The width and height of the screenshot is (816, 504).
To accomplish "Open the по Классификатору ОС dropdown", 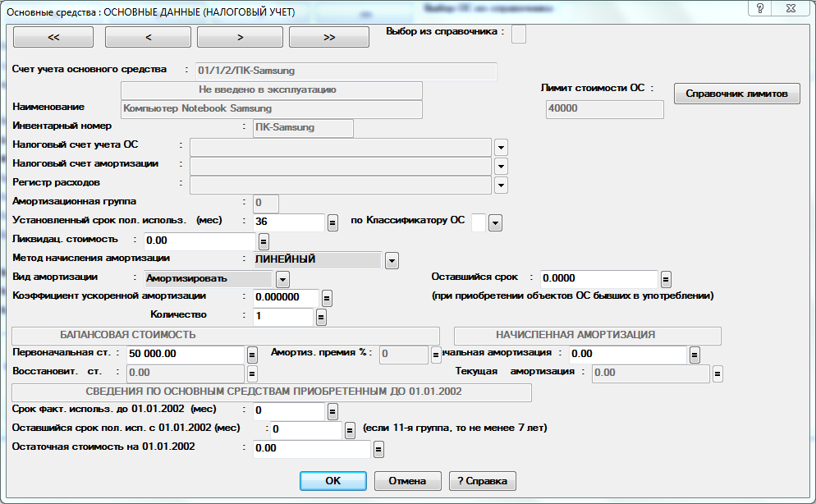I will click(x=495, y=222).
